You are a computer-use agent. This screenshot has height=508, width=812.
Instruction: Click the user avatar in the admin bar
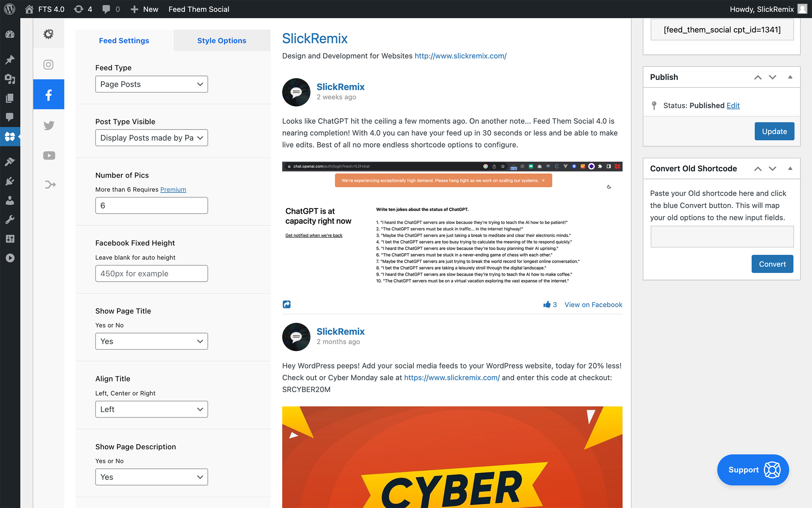pos(802,9)
